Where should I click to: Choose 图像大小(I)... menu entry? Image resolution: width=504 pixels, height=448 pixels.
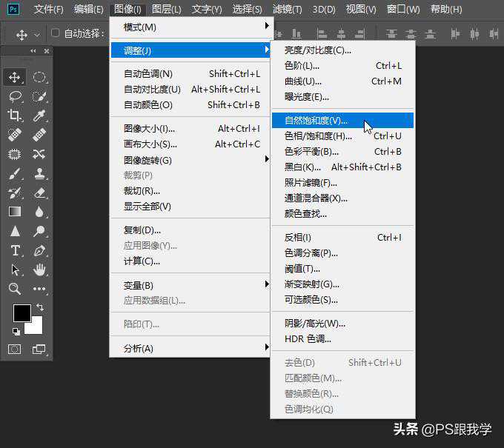[150, 129]
